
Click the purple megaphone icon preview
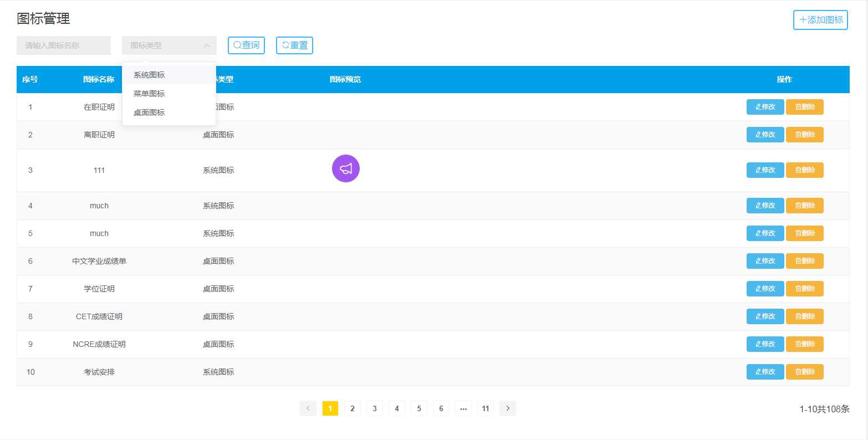coord(346,168)
